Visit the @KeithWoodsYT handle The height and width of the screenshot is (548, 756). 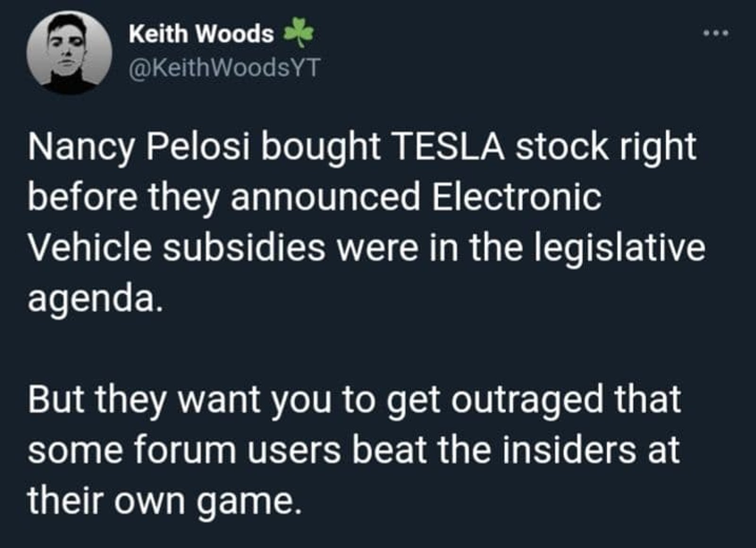pyautogui.click(x=224, y=68)
